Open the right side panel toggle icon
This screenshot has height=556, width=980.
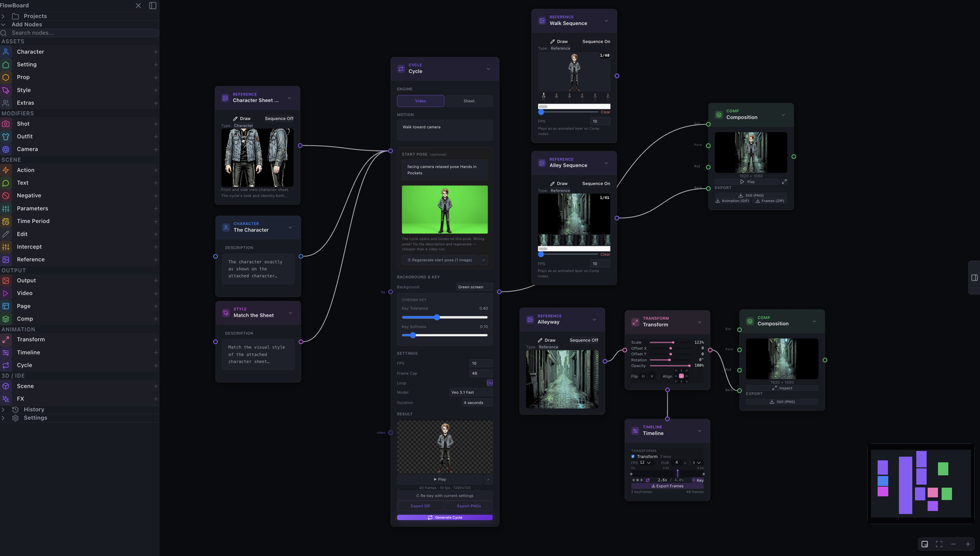[974, 277]
